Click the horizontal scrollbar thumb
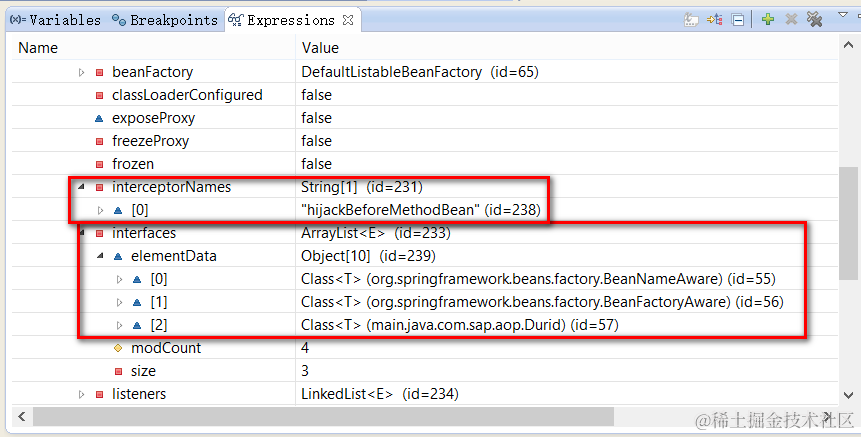Viewport: 861px width, 437px height. pyautogui.click(x=323, y=416)
